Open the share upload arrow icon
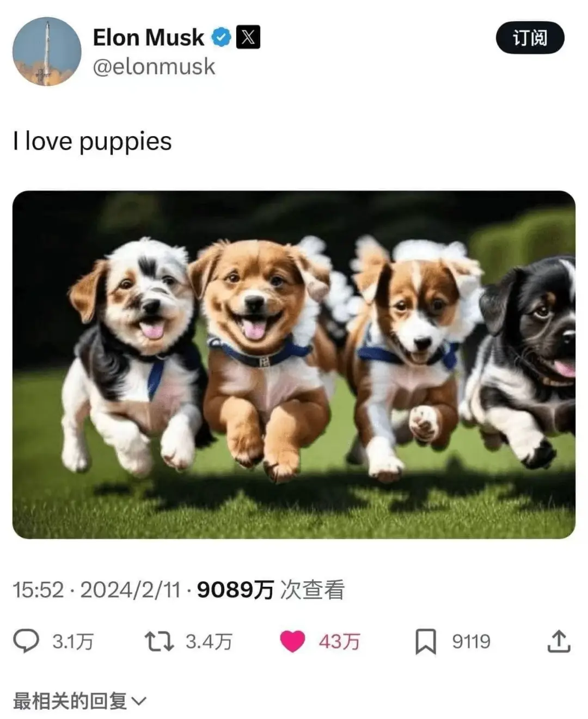 pos(559,641)
